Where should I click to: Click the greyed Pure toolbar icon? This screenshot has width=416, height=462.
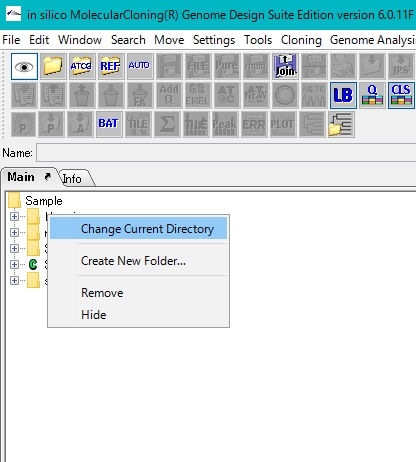click(227, 66)
